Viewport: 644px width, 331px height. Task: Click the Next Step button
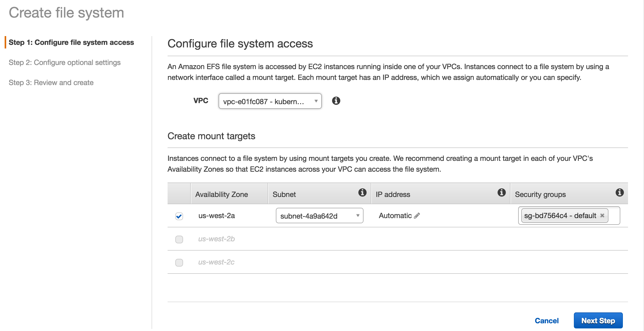point(598,320)
